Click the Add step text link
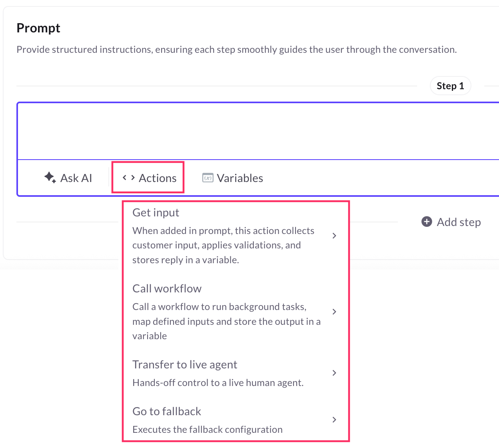This screenshot has width=499, height=448. [459, 222]
